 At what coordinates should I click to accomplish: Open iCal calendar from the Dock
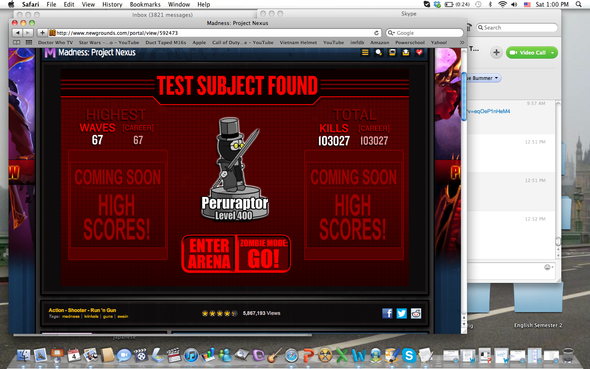tap(74, 355)
